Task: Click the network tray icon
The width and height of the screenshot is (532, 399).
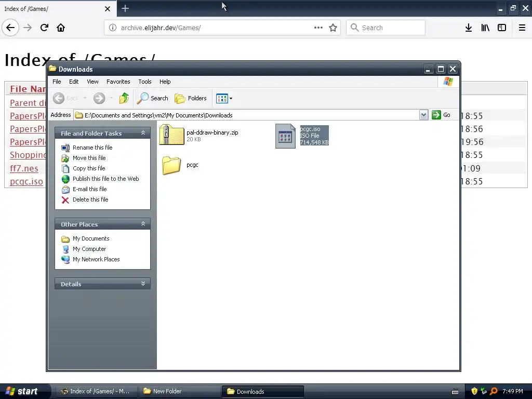Action: (x=484, y=391)
